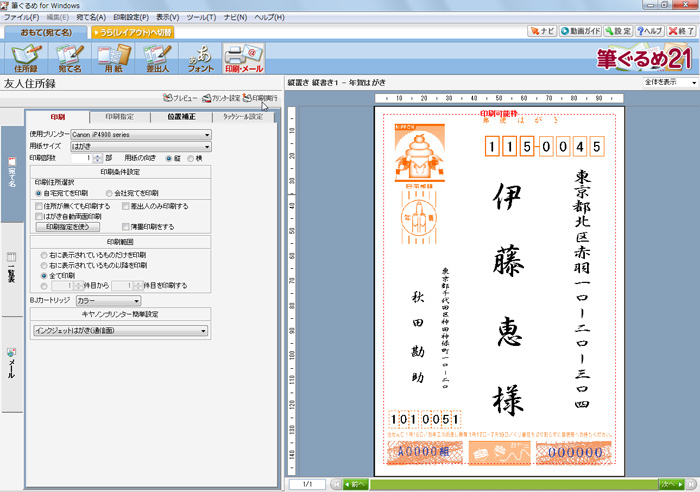Click the 印刷指定を使う button

[67, 227]
